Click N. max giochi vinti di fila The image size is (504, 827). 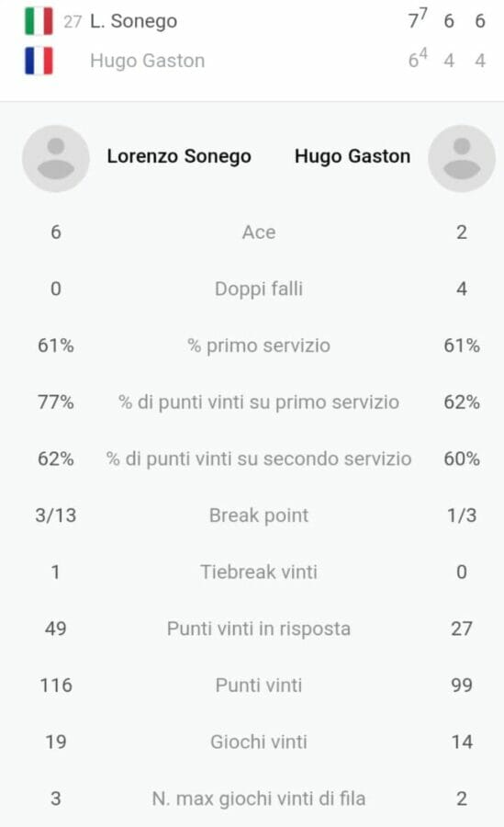click(258, 799)
